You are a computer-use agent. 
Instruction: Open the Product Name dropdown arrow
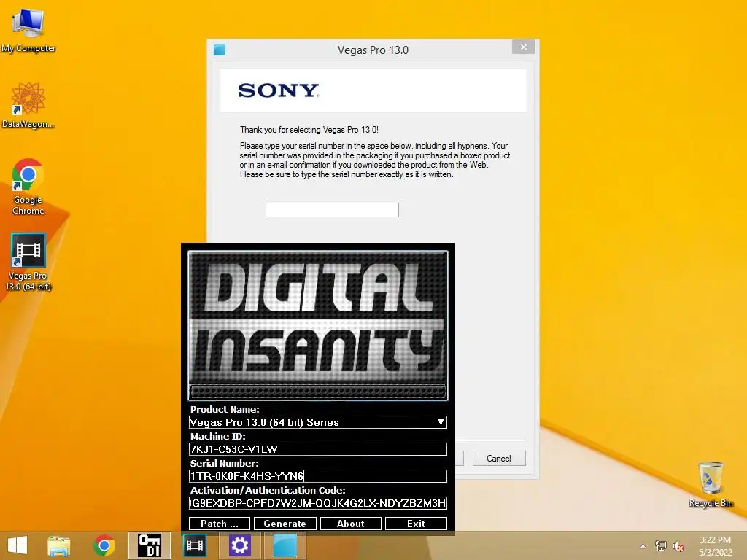[x=441, y=422]
